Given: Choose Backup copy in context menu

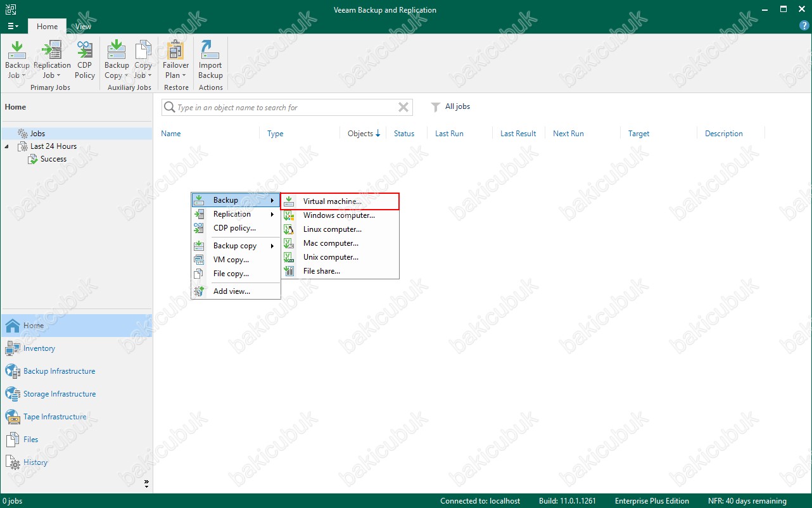Looking at the screenshot, I should (236, 246).
